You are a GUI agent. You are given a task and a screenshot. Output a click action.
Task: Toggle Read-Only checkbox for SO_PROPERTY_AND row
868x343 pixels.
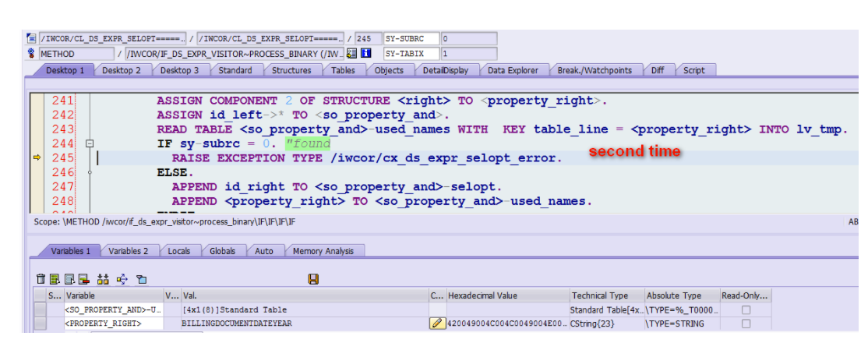click(x=746, y=309)
